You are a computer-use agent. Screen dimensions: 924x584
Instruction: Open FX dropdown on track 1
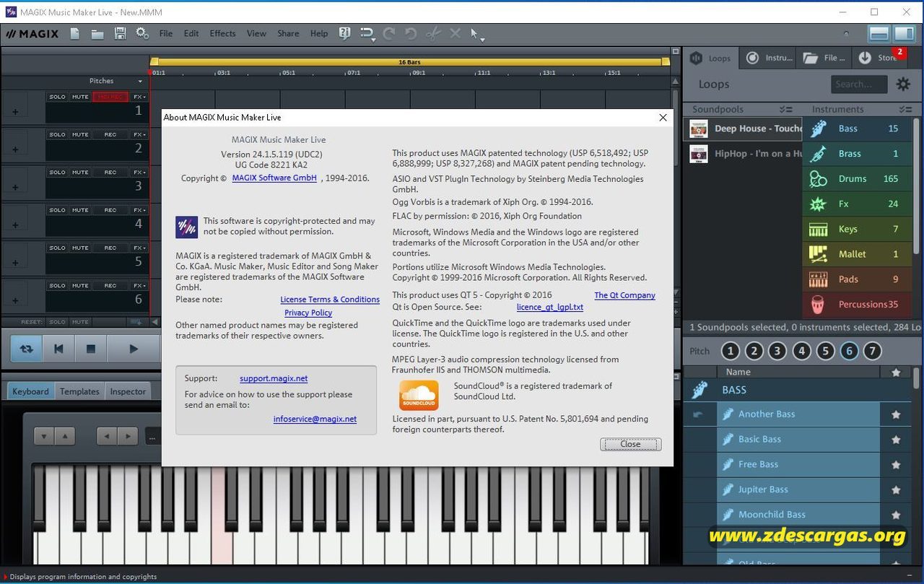139,97
